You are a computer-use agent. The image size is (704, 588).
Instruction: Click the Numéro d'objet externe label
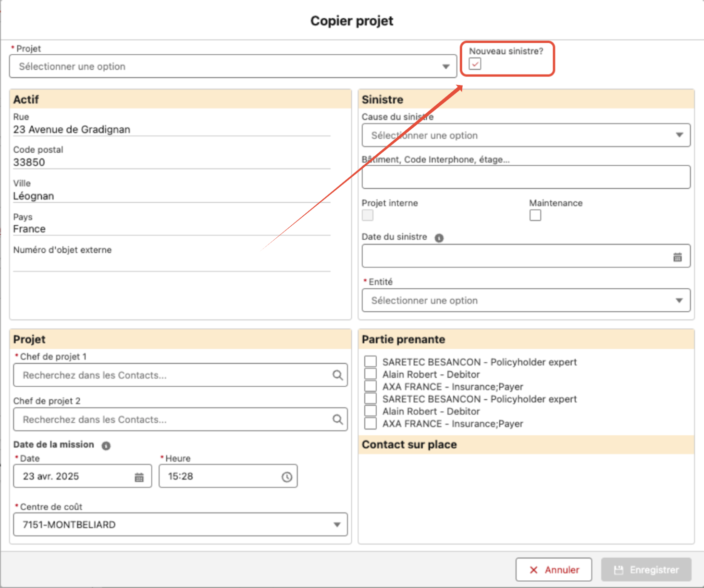click(62, 250)
